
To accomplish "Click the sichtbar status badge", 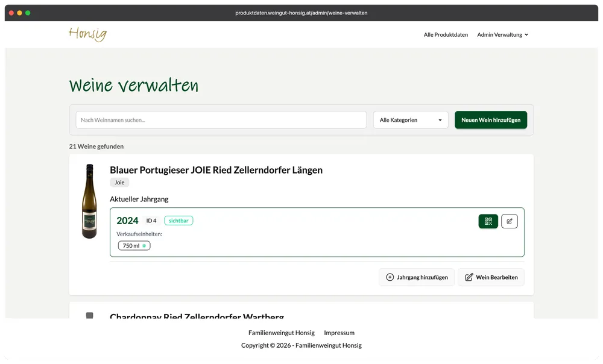I will point(178,221).
